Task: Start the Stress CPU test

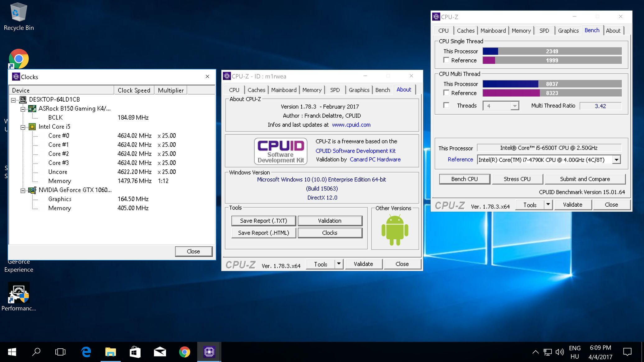Action: 517,179
